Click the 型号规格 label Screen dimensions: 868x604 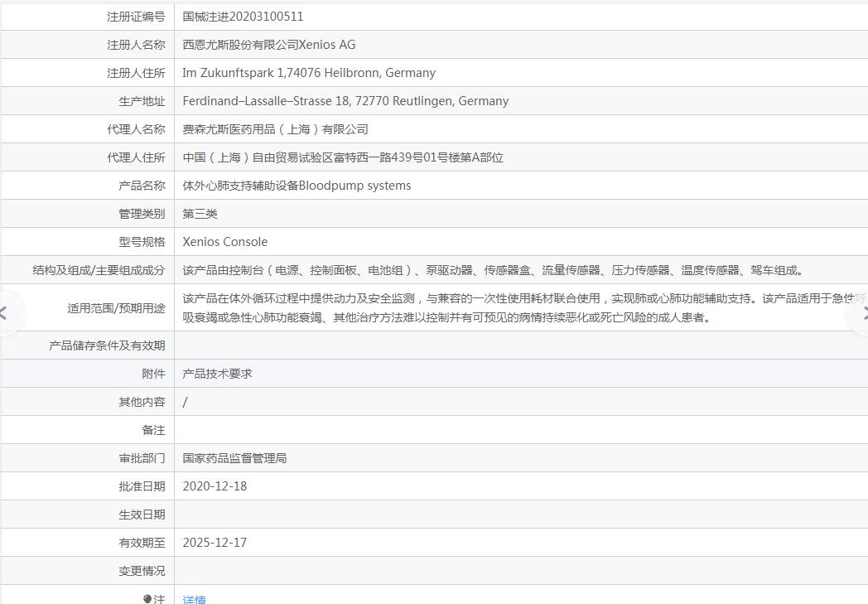click(x=142, y=242)
